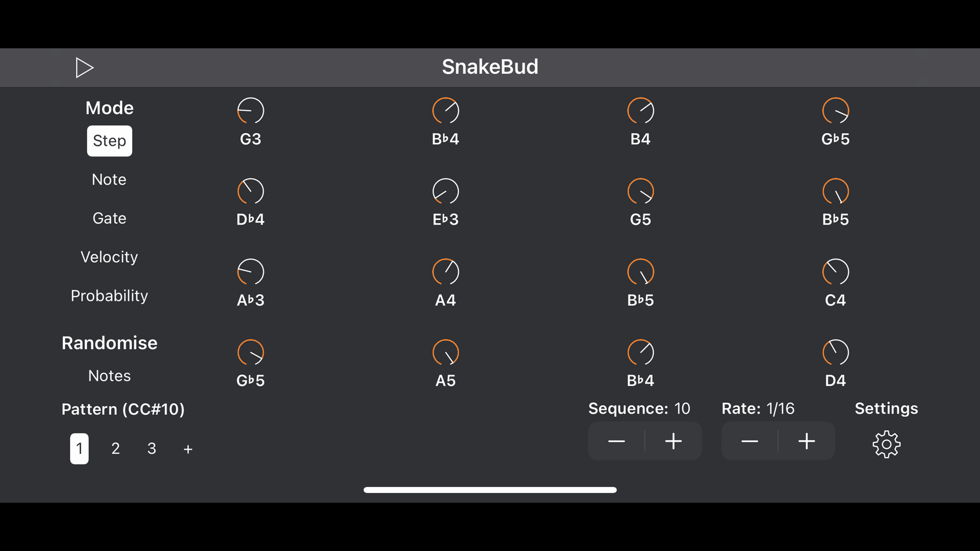The height and width of the screenshot is (551, 980).
Task: Decrease the Rate with minus
Action: (x=750, y=441)
